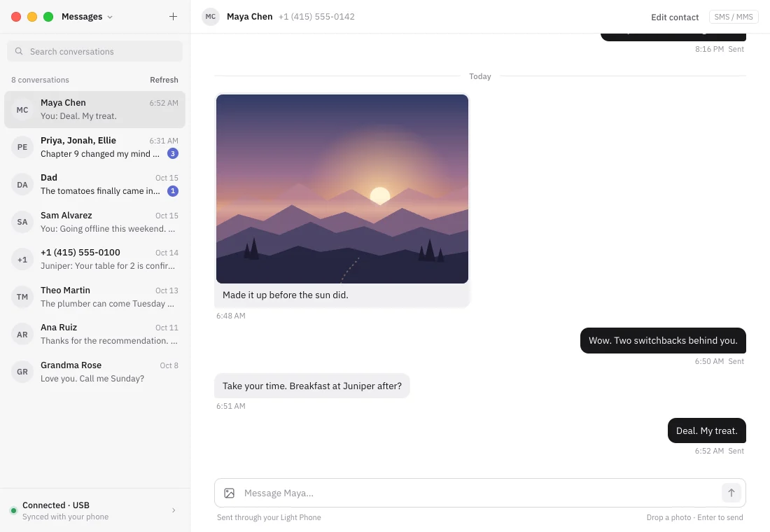Focus the Search conversations field
Image resolution: width=770 pixels, height=532 pixels.
[x=94, y=51]
